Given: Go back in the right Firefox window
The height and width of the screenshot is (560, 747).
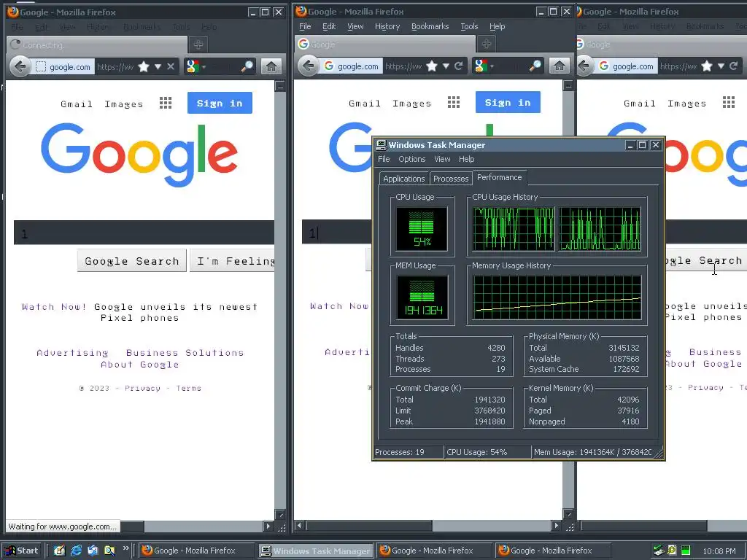Looking at the screenshot, I should [584, 66].
